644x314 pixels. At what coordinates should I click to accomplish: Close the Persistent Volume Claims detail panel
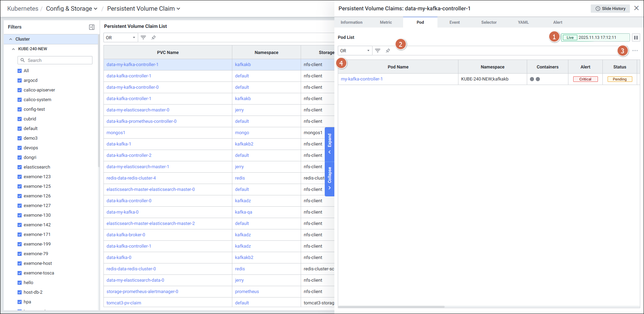(x=636, y=8)
